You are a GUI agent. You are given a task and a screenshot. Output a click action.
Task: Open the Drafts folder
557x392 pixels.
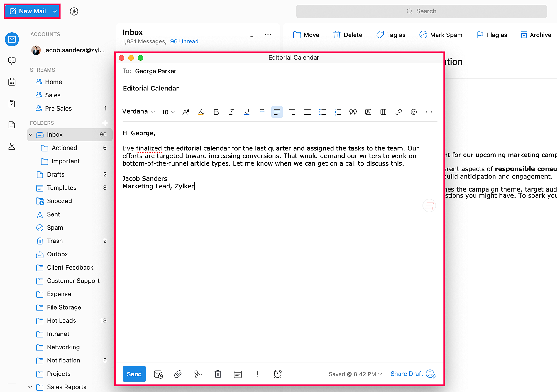click(x=56, y=175)
